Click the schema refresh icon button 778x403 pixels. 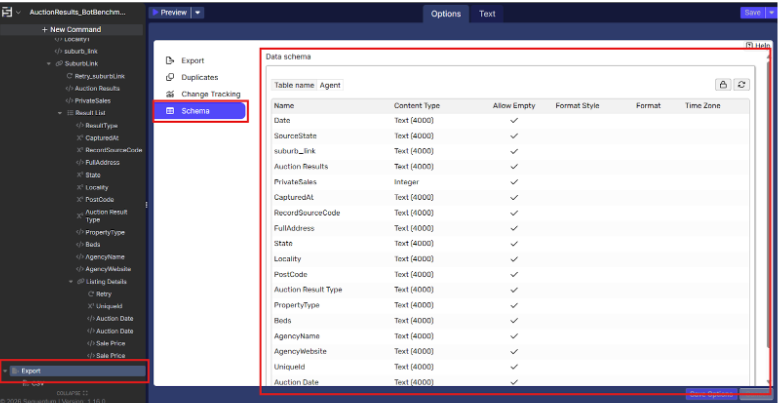(x=741, y=85)
